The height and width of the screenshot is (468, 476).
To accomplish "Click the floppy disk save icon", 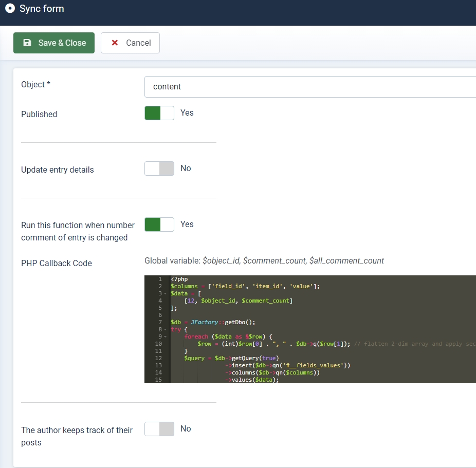I will click(x=27, y=43).
